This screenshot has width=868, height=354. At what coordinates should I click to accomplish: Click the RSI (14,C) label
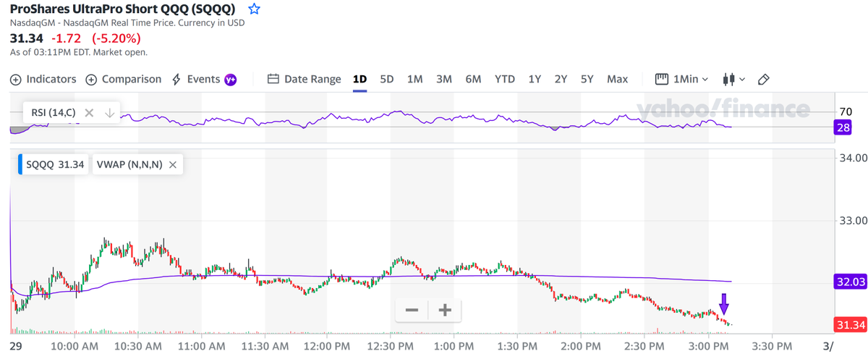click(x=53, y=113)
